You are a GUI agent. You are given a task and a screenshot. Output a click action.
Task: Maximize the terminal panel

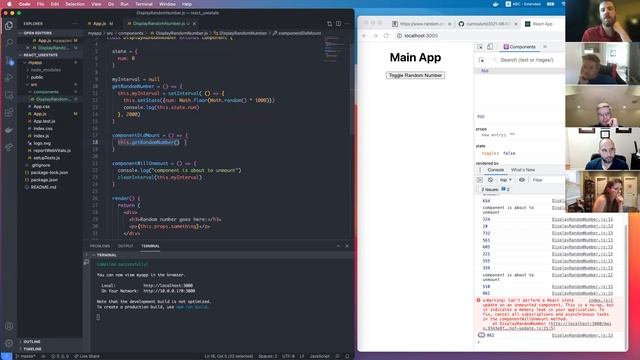tap(338, 246)
